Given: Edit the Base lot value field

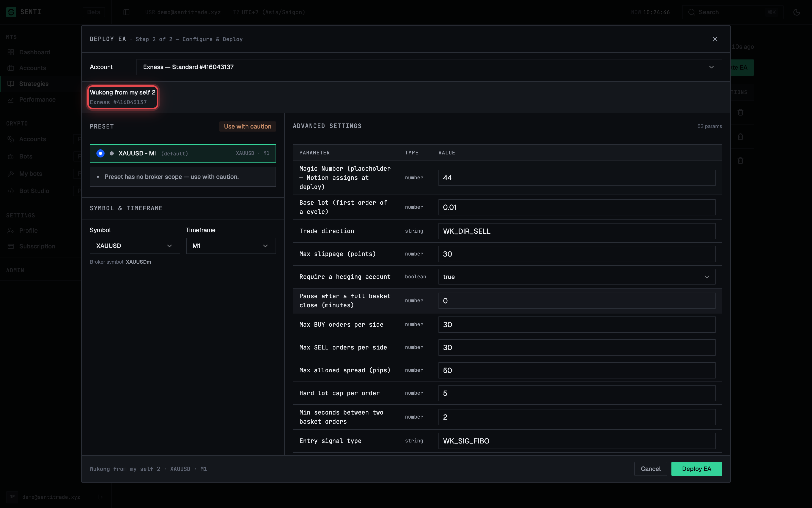Looking at the screenshot, I should tap(577, 207).
